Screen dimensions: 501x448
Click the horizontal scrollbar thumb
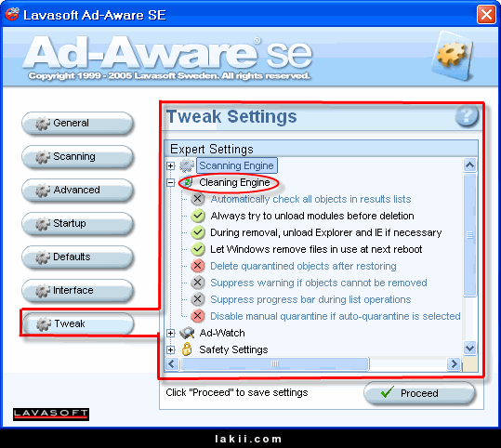(275, 364)
